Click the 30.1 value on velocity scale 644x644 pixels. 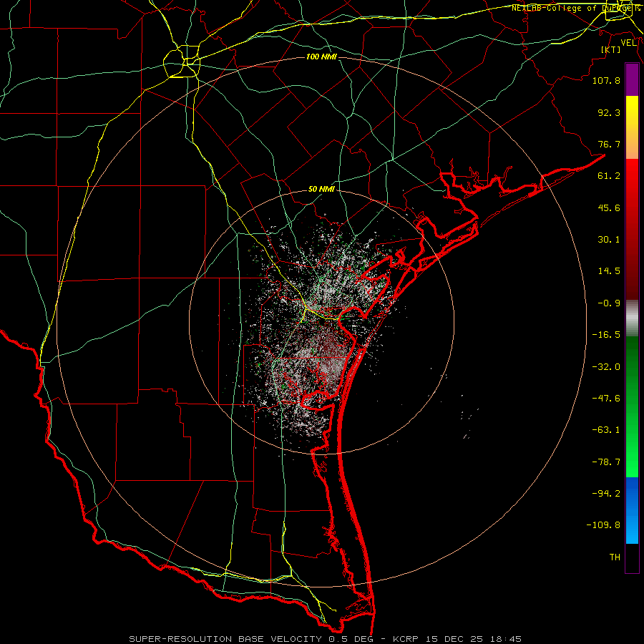609,240
